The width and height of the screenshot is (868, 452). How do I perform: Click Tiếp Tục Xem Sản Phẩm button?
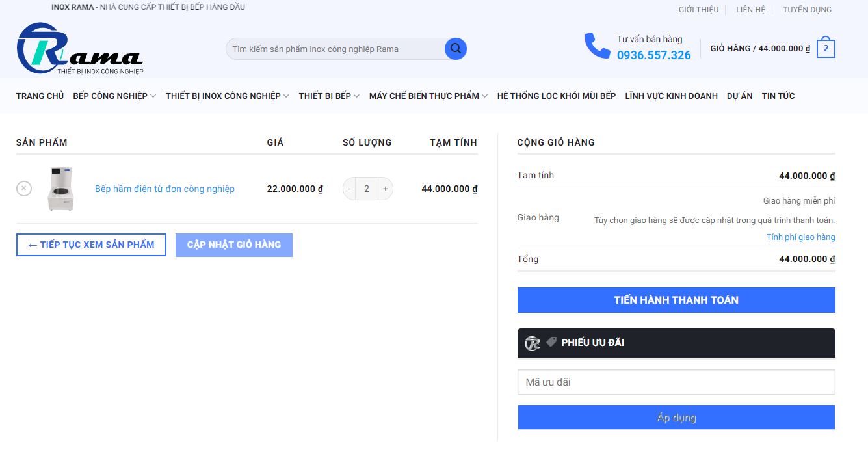[91, 245]
